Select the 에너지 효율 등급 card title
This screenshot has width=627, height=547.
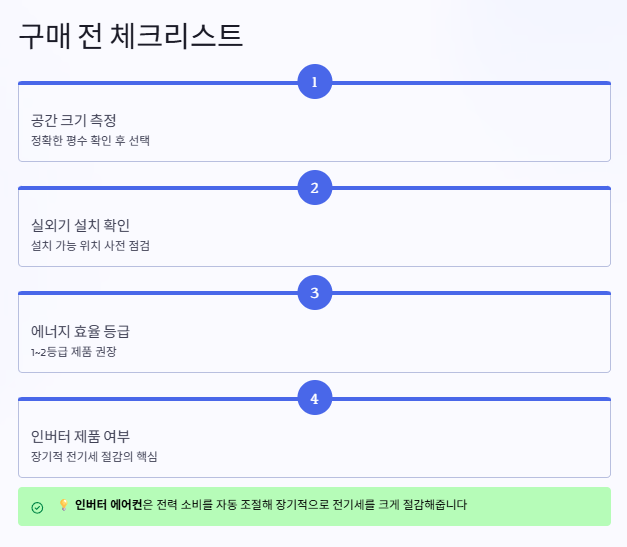80,331
